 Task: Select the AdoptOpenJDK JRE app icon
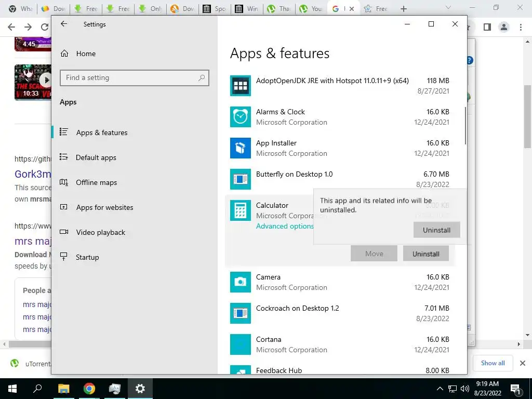[x=240, y=86]
